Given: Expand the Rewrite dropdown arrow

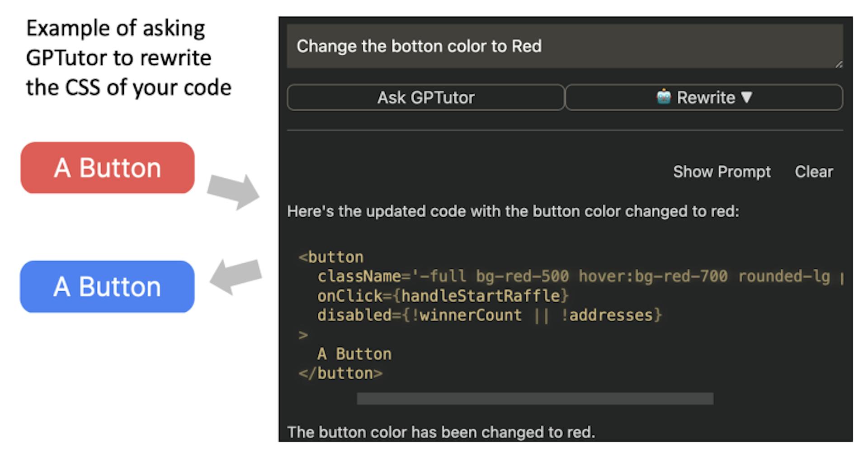Looking at the screenshot, I should [x=747, y=97].
